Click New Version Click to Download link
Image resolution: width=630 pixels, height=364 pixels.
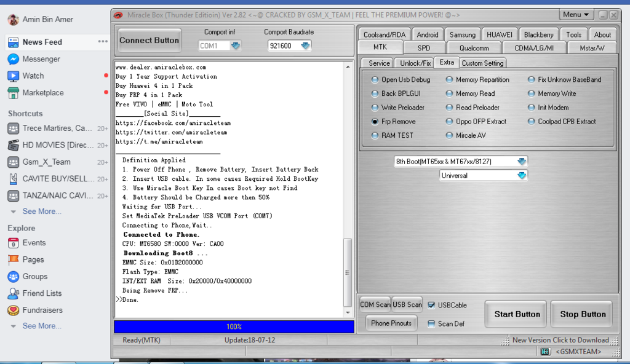point(560,340)
